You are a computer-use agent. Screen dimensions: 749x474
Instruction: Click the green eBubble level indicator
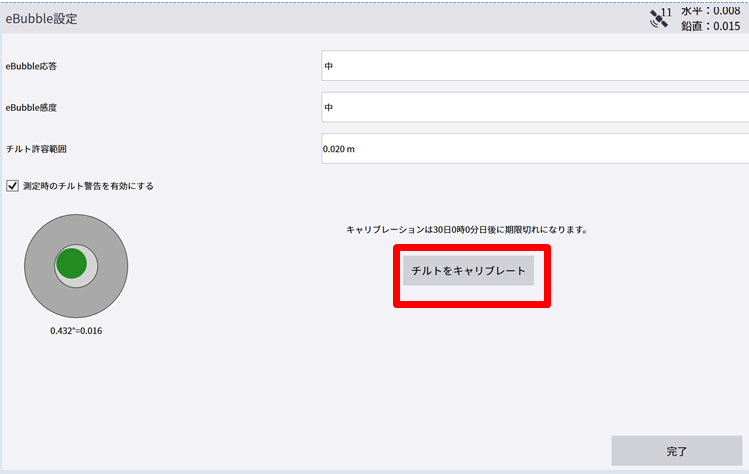pos(72,264)
